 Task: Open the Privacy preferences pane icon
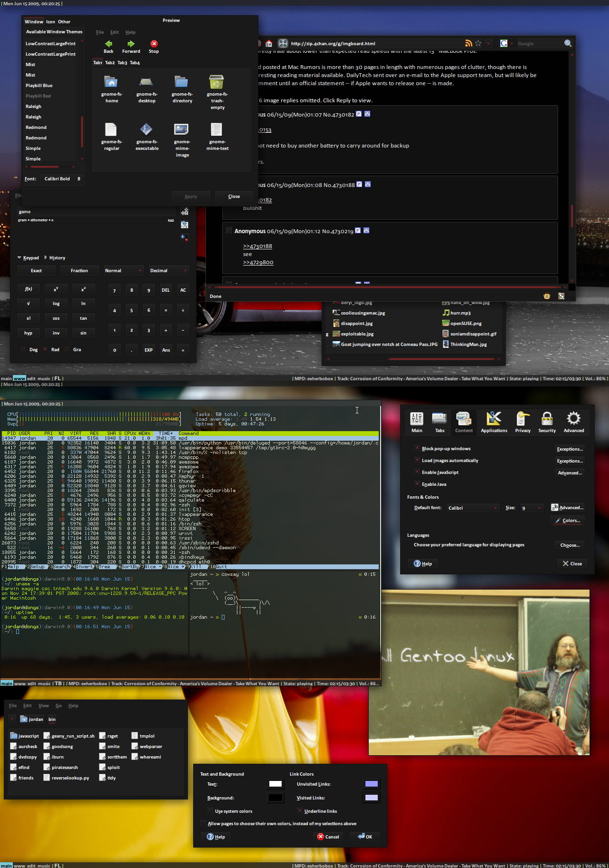click(x=523, y=419)
